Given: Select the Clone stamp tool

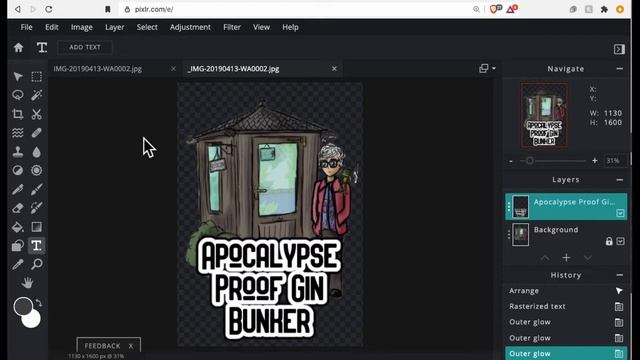Looking at the screenshot, I should click(x=18, y=152).
